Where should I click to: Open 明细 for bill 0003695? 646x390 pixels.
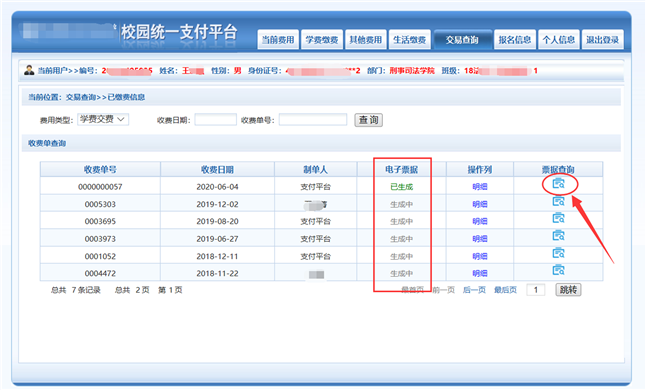tap(480, 222)
